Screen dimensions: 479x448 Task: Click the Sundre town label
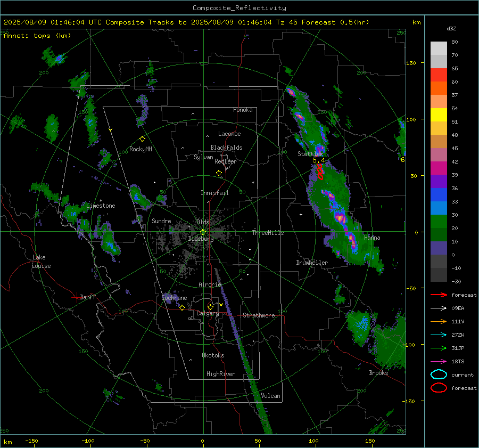[161, 221]
